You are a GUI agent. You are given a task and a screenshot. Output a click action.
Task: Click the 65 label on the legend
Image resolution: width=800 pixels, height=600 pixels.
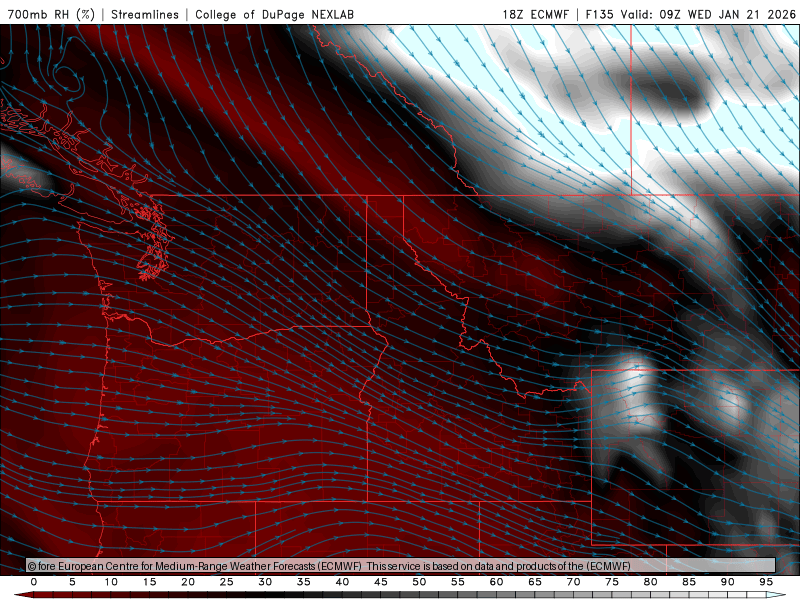click(535, 582)
